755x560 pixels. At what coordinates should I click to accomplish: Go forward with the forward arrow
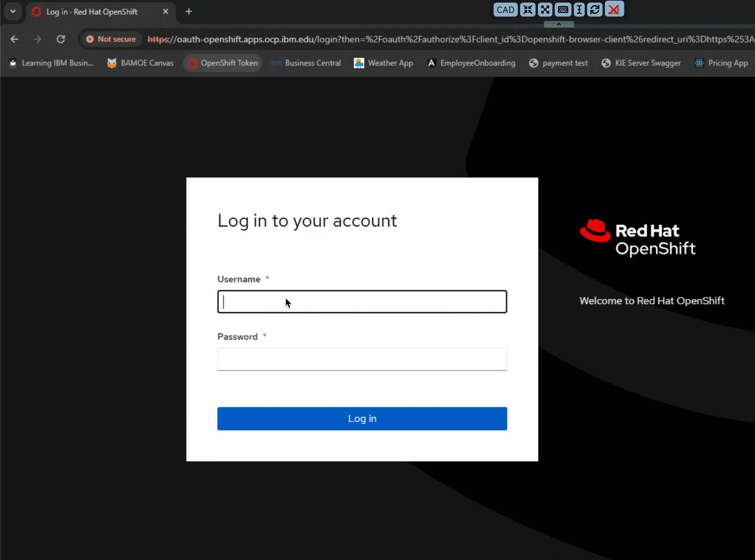click(x=37, y=39)
